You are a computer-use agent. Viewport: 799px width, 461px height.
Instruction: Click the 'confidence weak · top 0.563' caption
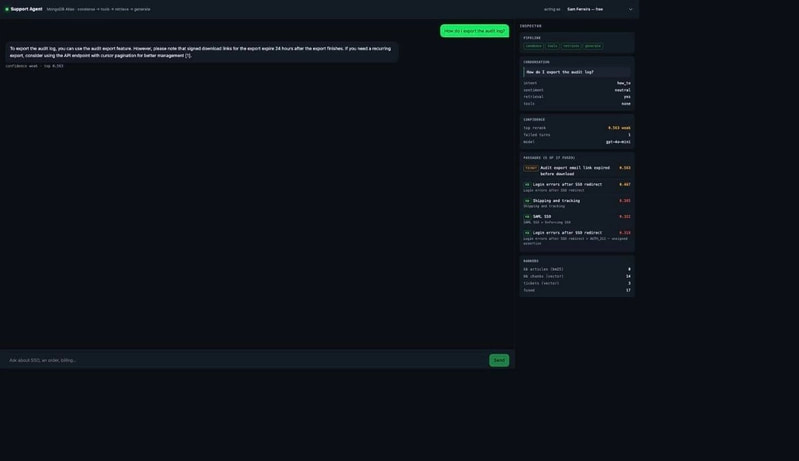point(35,66)
